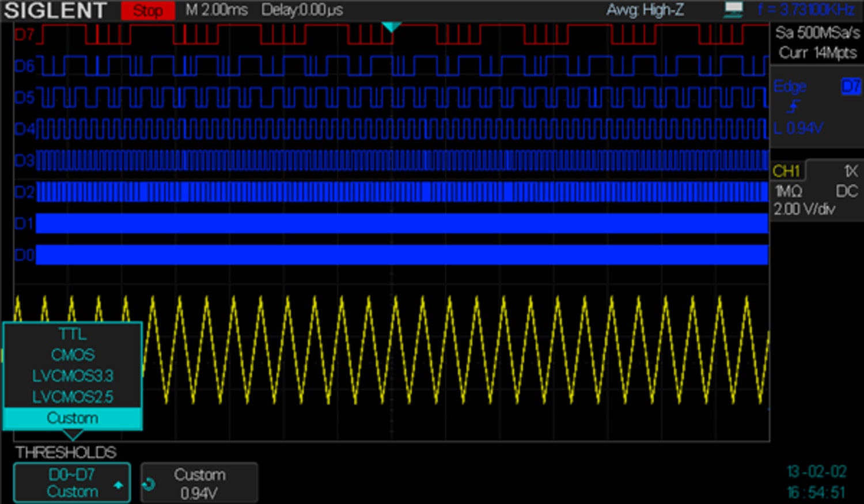Screen dimensions: 864x504
Task: Click the SIGLENT logo
Action: 55,10
